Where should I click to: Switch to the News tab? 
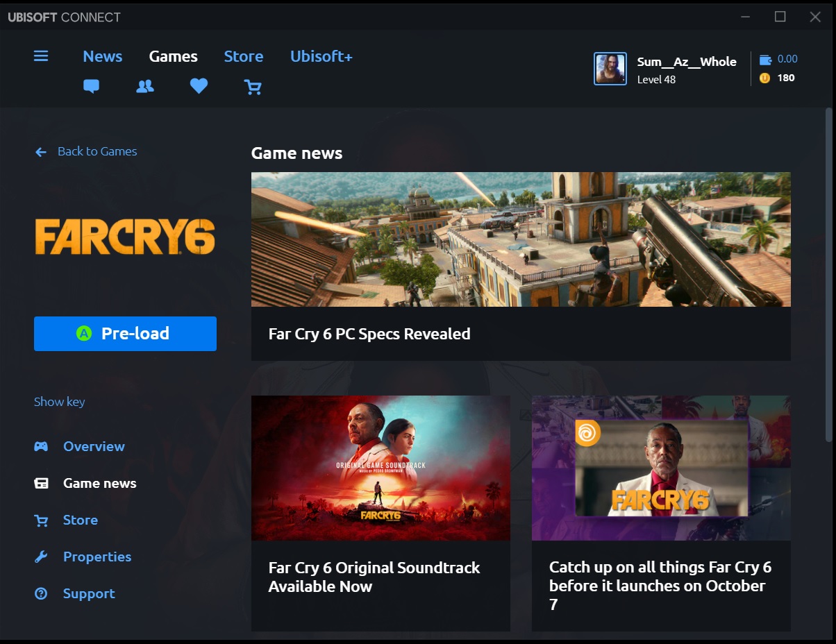pos(102,56)
